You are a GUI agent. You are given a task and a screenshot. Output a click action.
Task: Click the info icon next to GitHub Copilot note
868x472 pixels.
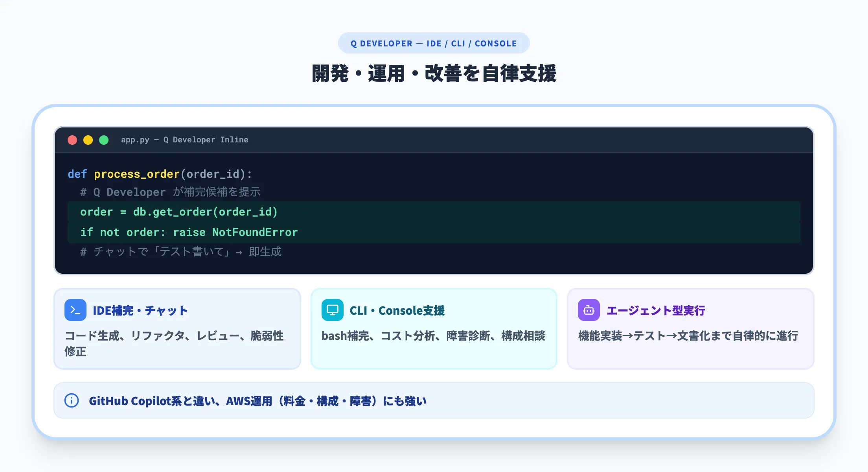71,400
